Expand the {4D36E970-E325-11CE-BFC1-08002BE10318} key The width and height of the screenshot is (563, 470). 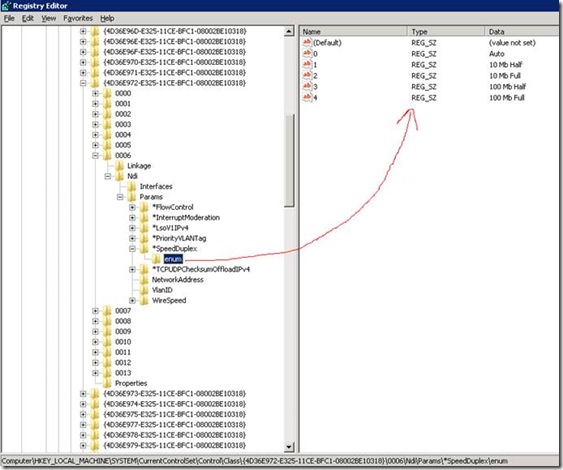click(x=83, y=62)
